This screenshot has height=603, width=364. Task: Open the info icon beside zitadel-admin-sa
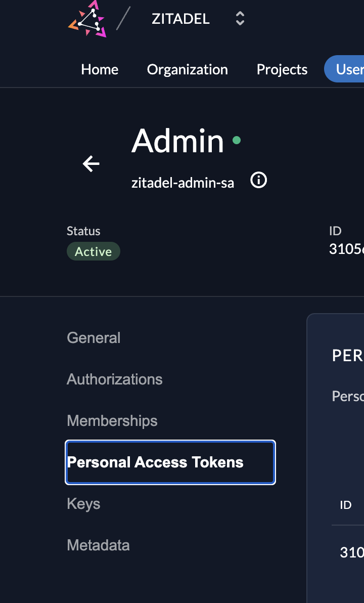tap(259, 180)
